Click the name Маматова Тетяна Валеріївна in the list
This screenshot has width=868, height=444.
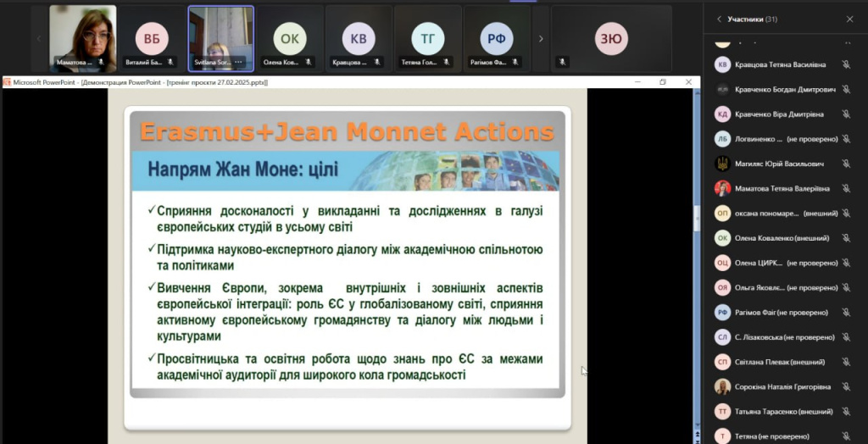[x=782, y=188]
